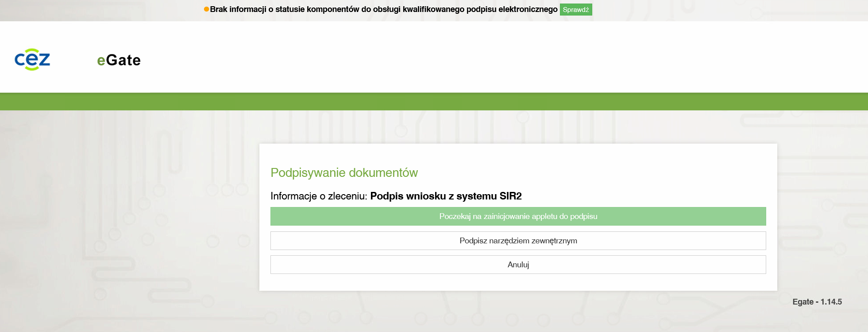868x332 pixels.
Task: Click the green Sprawdź button
Action: (x=575, y=10)
